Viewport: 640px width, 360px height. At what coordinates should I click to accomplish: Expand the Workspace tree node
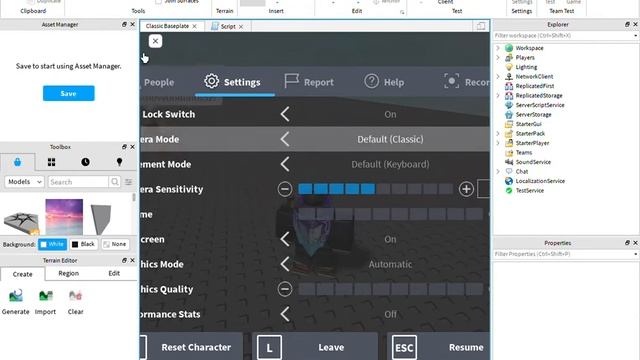[x=498, y=48]
